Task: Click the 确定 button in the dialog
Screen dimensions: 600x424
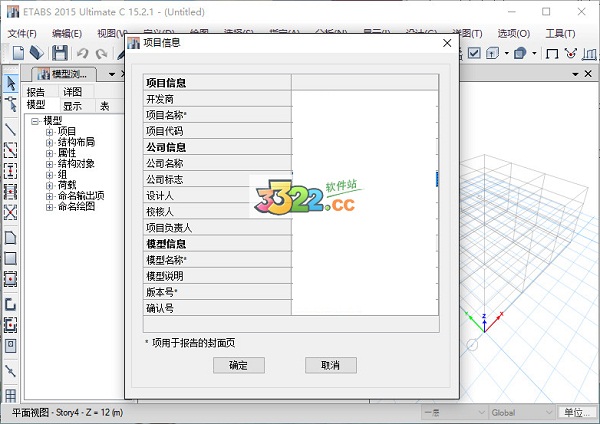Action: tap(239, 365)
